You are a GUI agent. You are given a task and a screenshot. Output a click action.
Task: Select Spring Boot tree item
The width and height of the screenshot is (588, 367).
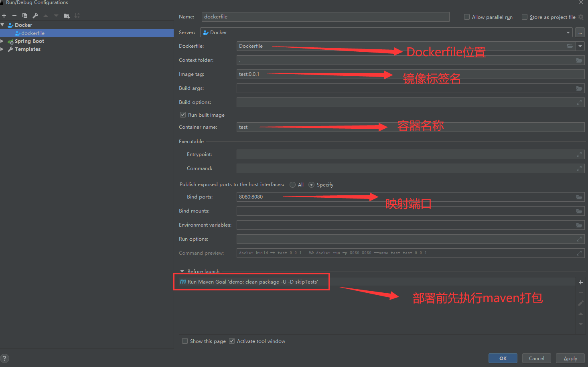pos(29,41)
